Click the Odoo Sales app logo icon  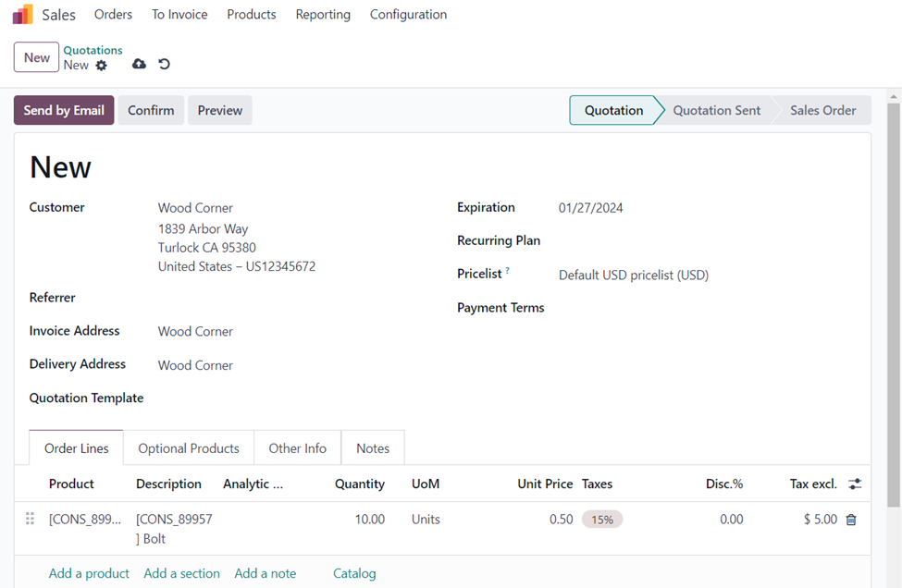coord(22,15)
